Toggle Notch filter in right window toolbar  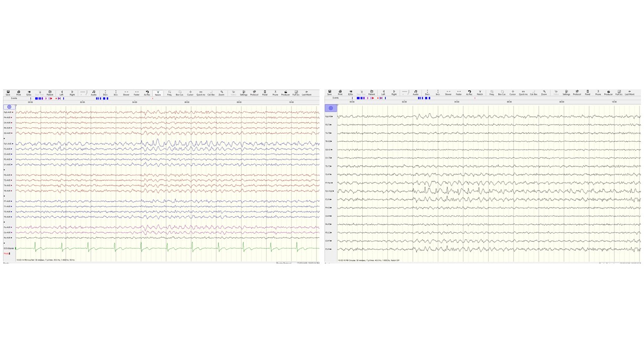[479, 93]
